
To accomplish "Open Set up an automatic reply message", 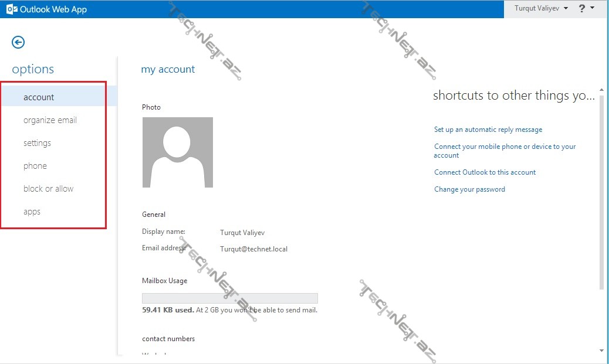I will [x=488, y=130].
